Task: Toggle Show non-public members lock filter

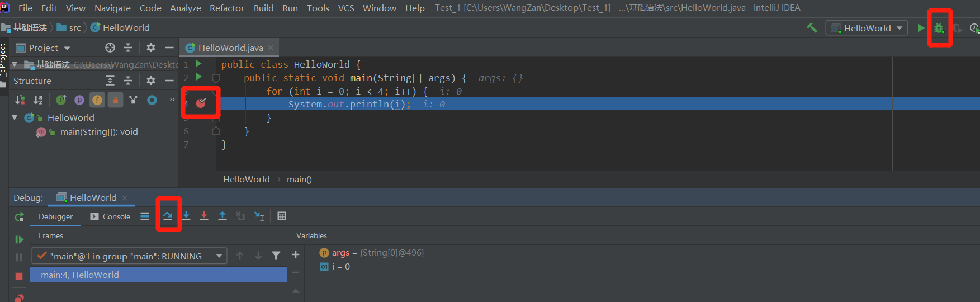Action: (x=115, y=100)
